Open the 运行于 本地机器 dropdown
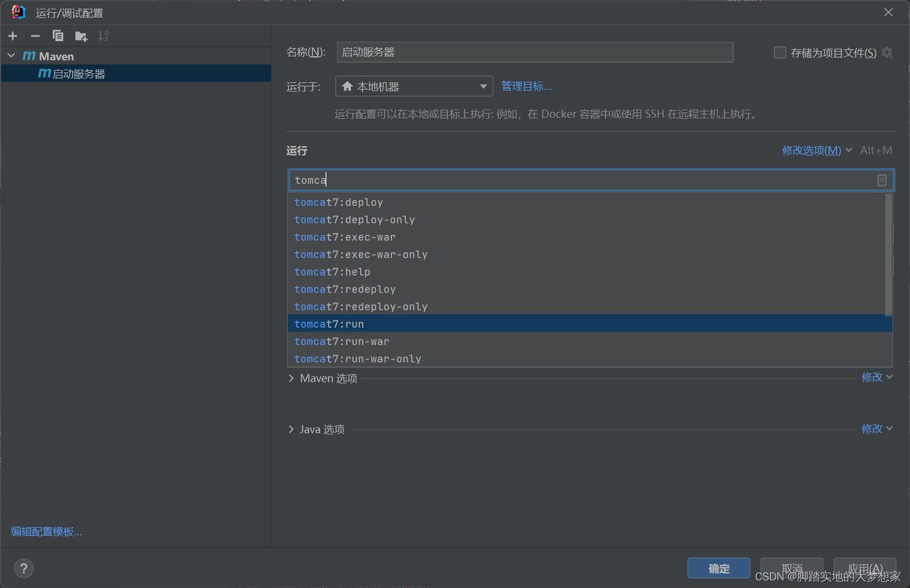The width and height of the screenshot is (910, 588). (414, 86)
